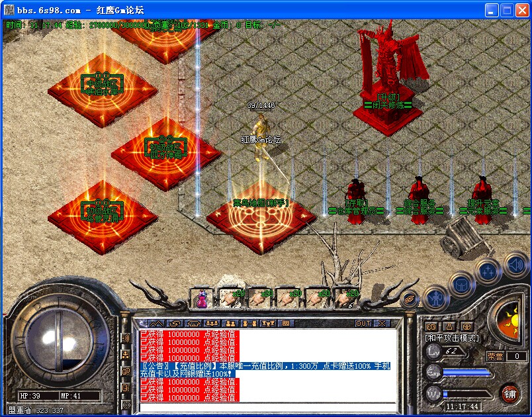Talk to the 元素服务 NPC
Image resolution: width=532 pixels, height=417 pixels.
[x=482, y=201]
